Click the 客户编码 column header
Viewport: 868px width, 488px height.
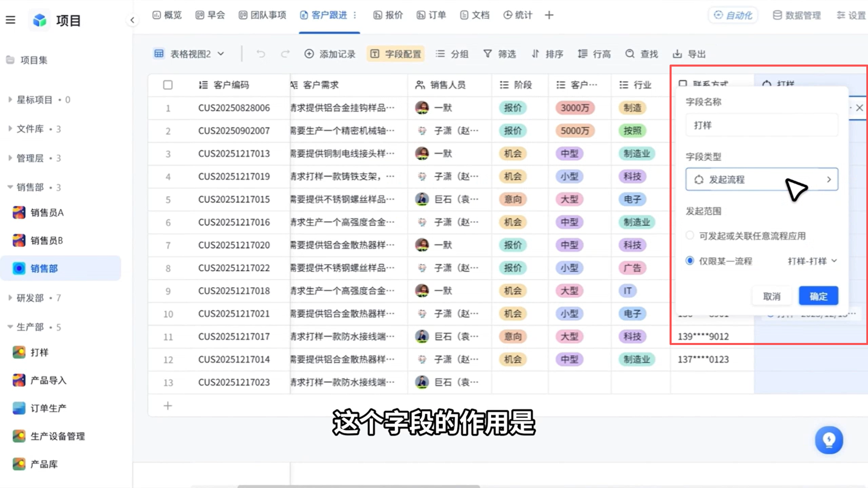tap(224, 85)
